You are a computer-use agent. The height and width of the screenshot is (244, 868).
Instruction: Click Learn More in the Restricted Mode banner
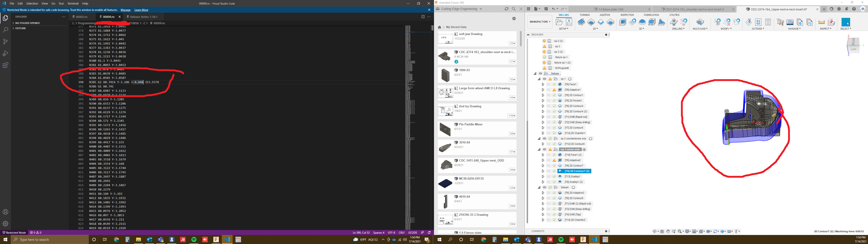click(141, 10)
